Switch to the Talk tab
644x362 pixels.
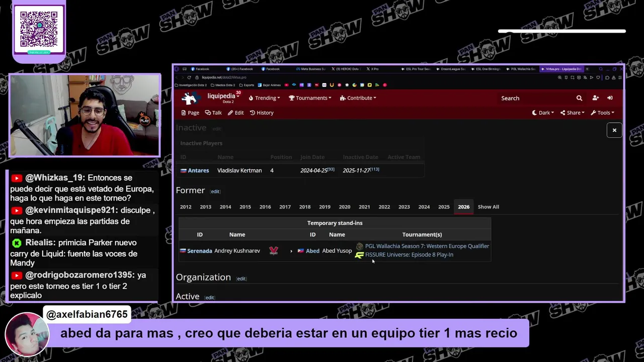point(213,113)
